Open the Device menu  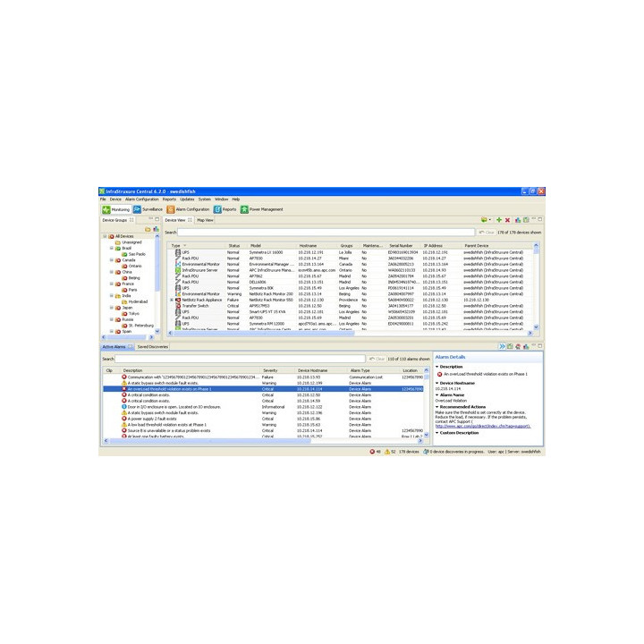tap(115, 199)
